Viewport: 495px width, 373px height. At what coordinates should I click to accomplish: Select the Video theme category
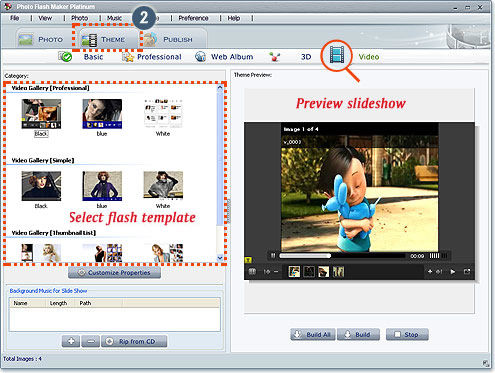pyautogui.click(x=354, y=56)
